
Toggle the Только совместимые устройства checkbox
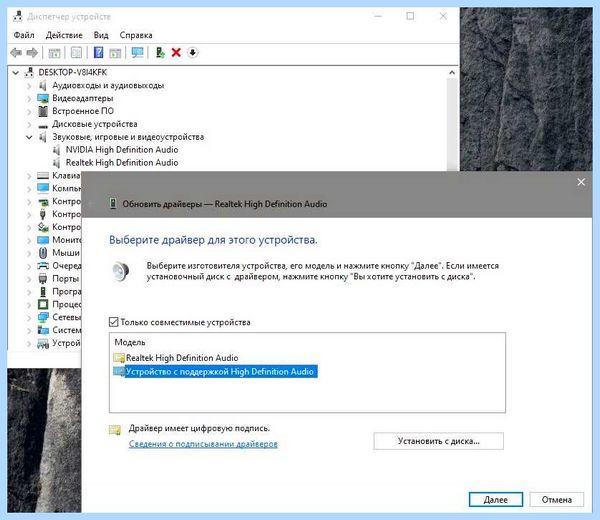coord(113,322)
